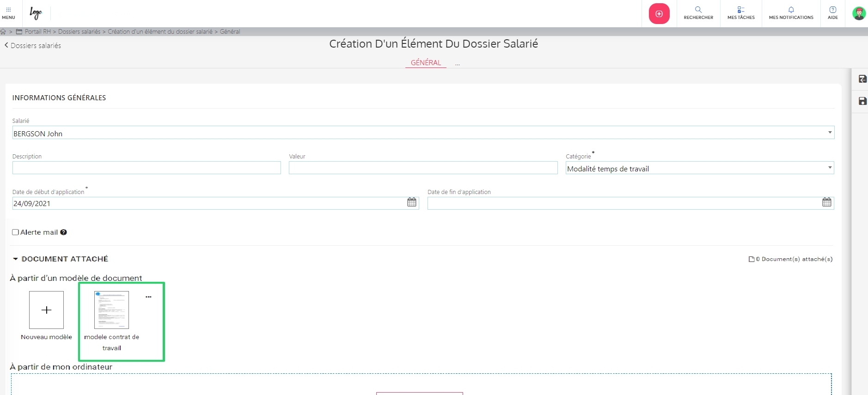Open calendar for Date de fin d'application
The width and height of the screenshot is (868, 395).
coord(826,202)
